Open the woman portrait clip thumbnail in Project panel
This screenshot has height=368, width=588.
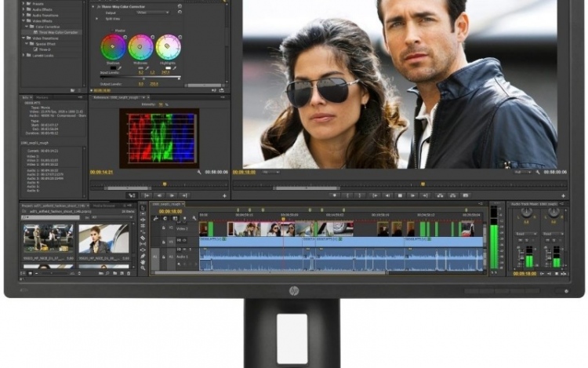click(x=103, y=239)
